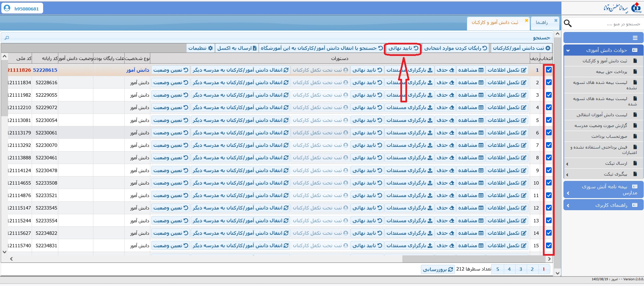This screenshot has width=644, height=286.
Task: Uncheck the selection checkbox in row 8
Action: pyautogui.click(x=549, y=158)
